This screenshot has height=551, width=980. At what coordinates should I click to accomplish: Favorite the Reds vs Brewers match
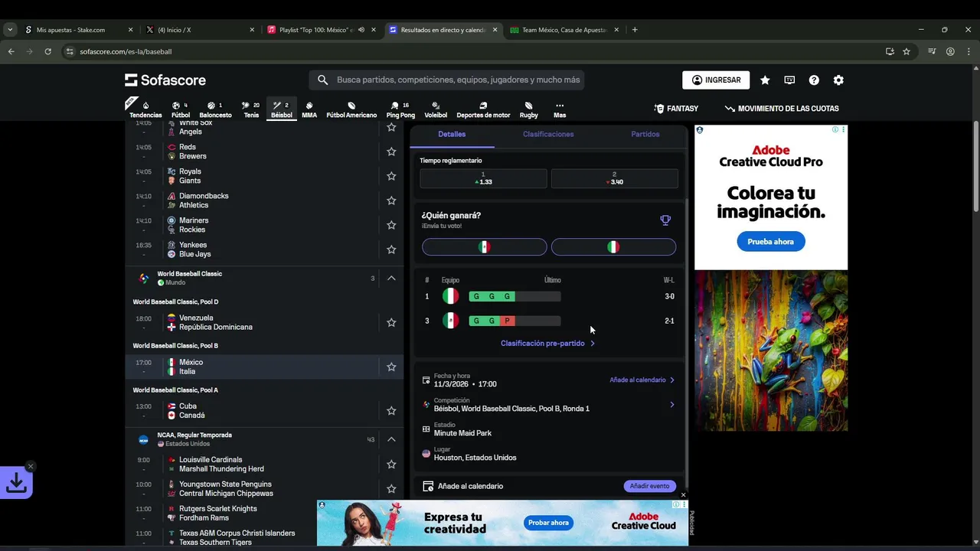391,152
